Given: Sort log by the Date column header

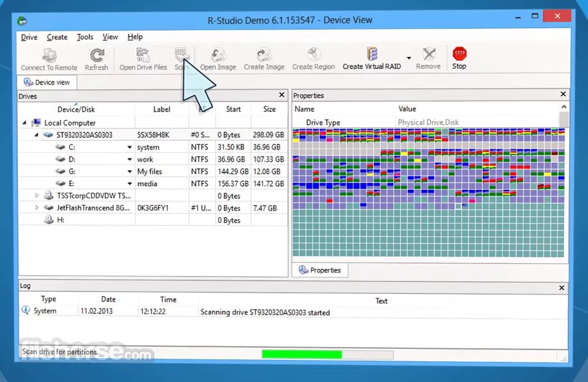Looking at the screenshot, I should click(108, 299).
